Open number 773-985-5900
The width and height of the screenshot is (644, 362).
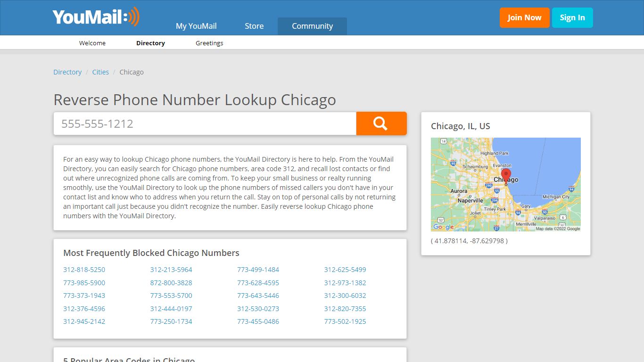point(84,283)
